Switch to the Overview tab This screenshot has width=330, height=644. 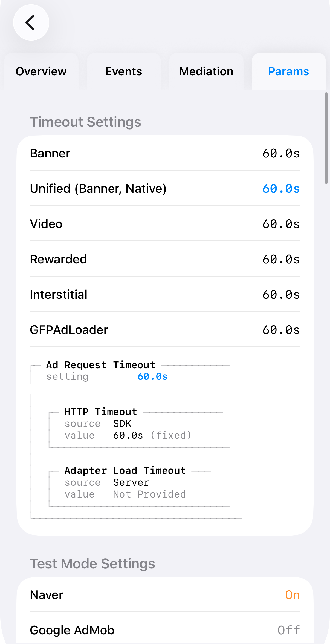(x=41, y=71)
